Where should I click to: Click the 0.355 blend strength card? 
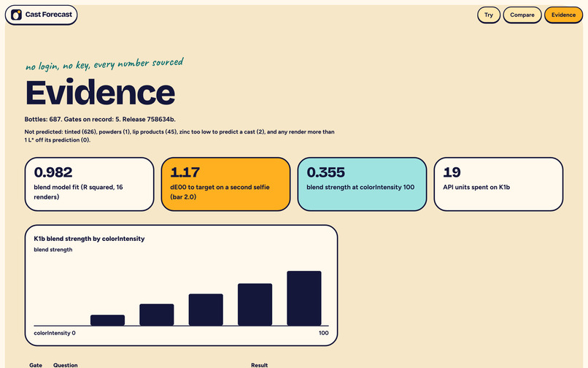pyautogui.click(x=362, y=184)
